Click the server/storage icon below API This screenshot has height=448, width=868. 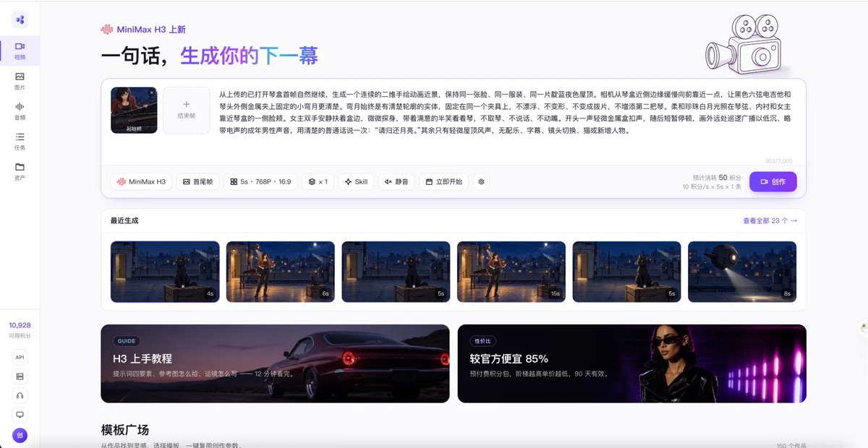[20, 376]
